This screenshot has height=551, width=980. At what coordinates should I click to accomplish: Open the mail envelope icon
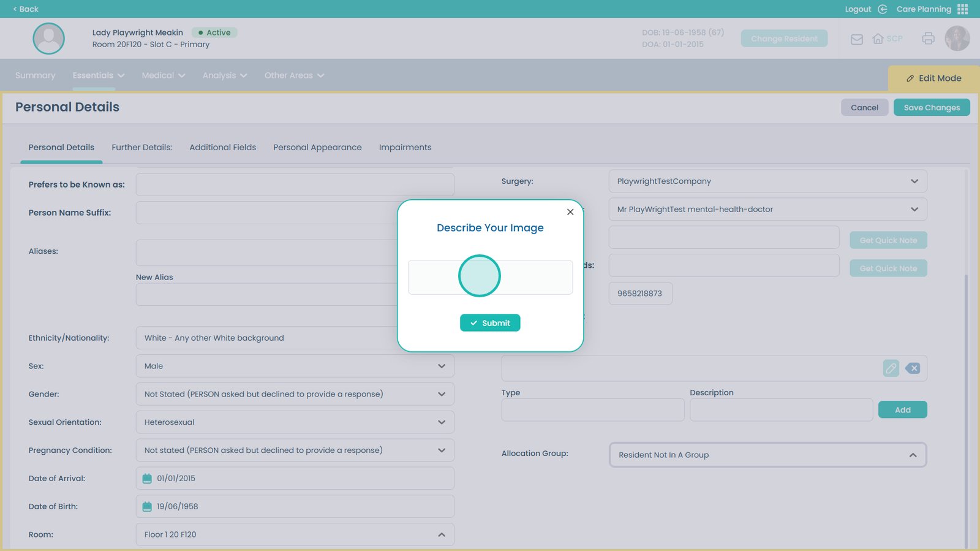[x=857, y=39]
